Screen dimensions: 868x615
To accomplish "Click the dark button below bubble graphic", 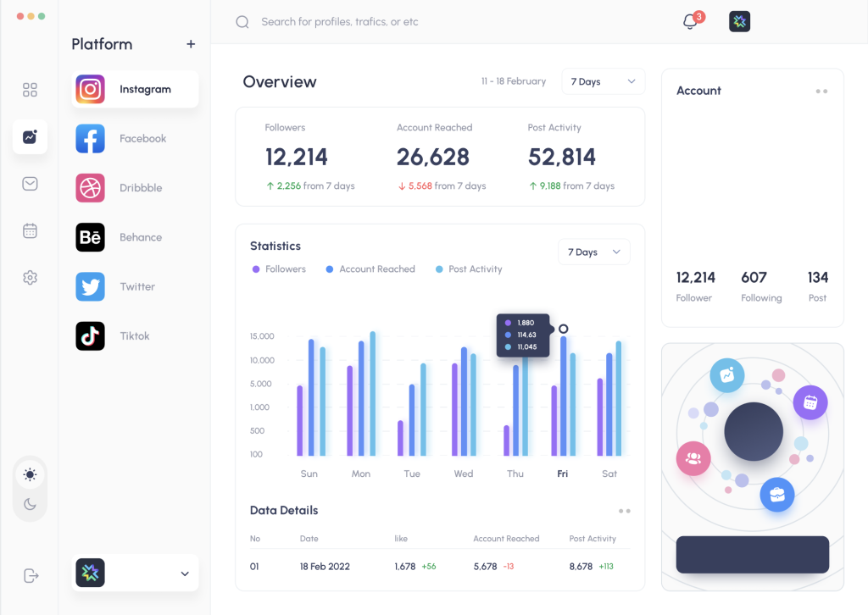I will click(752, 555).
